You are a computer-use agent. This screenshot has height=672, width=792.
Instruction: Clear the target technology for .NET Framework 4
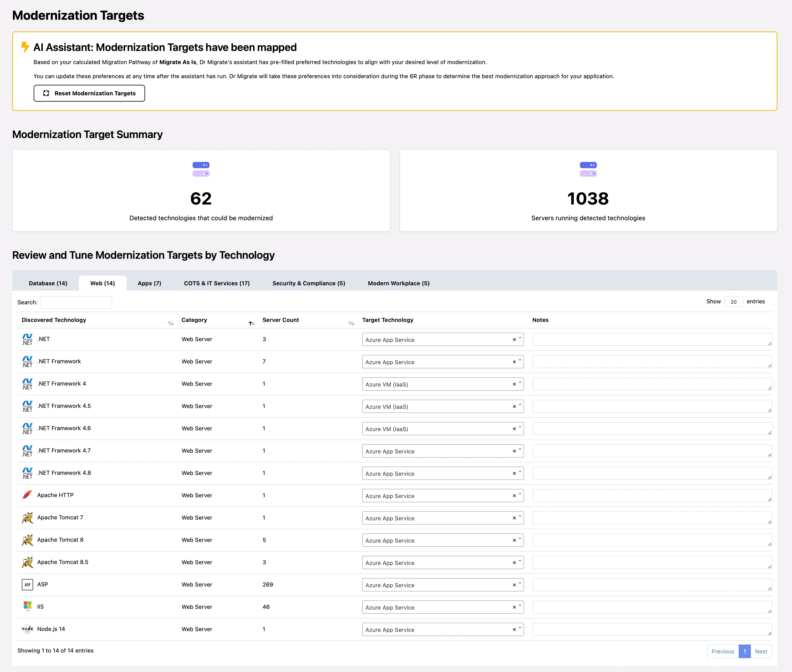514,384
